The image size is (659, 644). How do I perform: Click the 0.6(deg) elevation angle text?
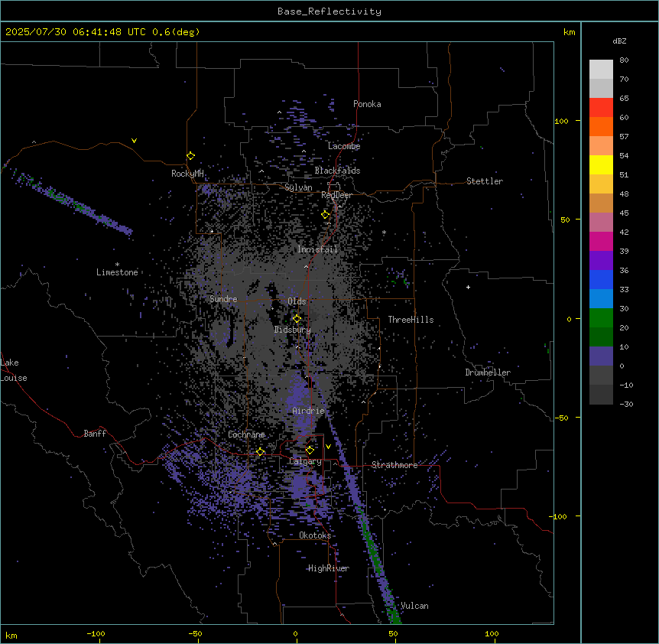[x=176, y=32]
